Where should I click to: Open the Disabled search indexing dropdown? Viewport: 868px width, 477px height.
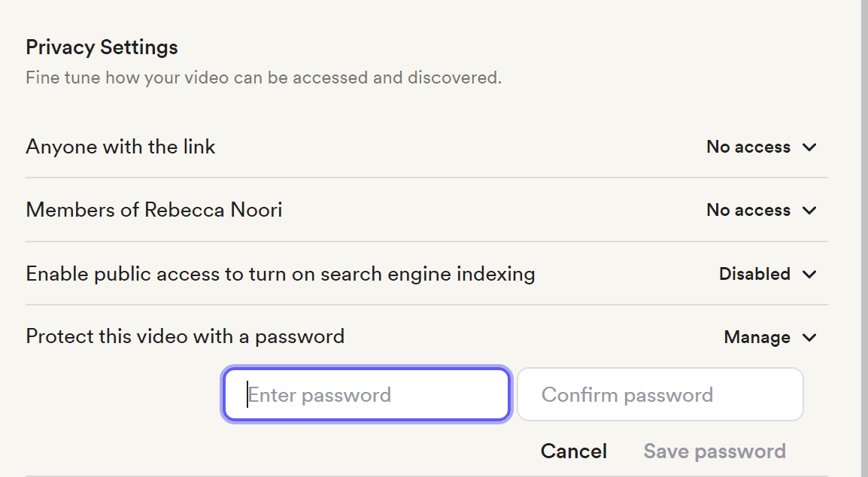(x=754, y=275)
